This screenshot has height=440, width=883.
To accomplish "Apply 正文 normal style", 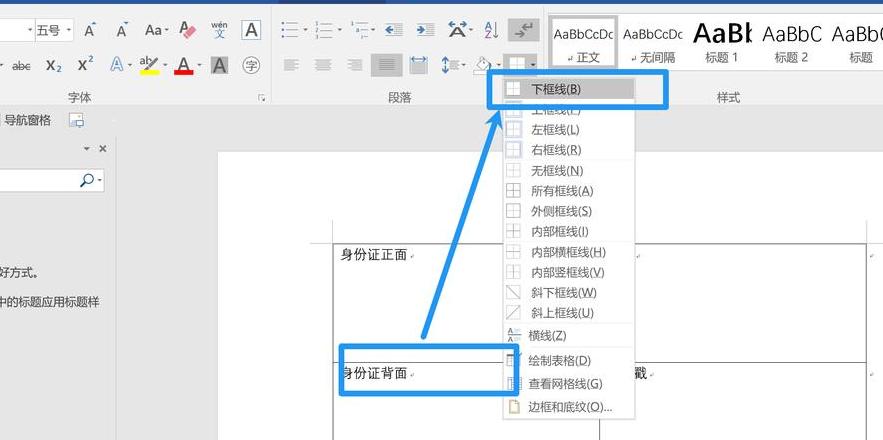I will click(583, 41).
